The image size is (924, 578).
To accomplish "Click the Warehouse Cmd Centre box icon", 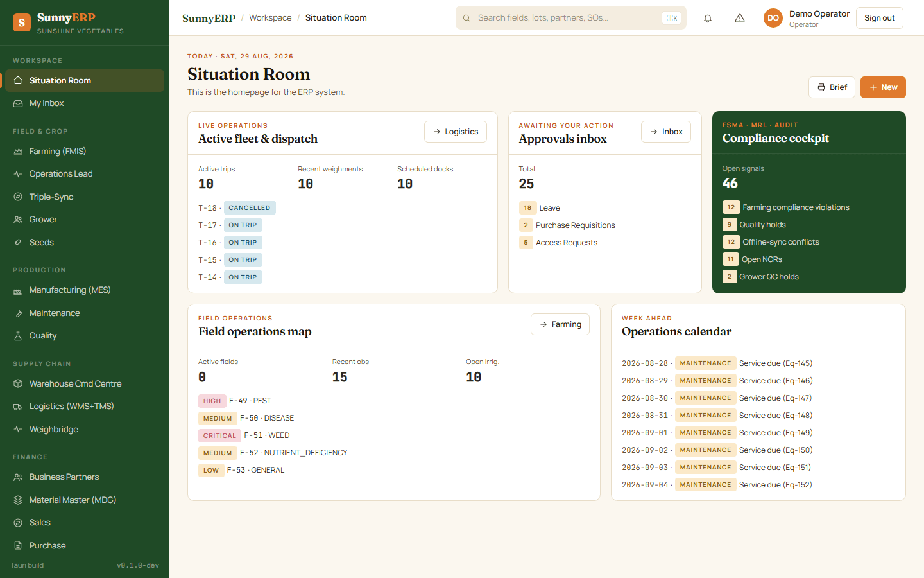I will click(18, 384).
